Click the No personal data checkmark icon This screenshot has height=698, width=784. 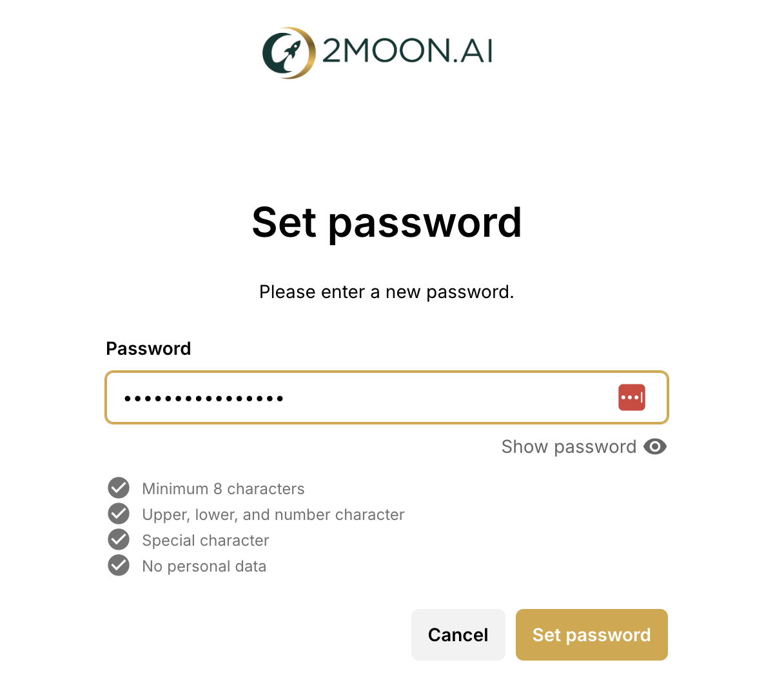tap(119, 566)
